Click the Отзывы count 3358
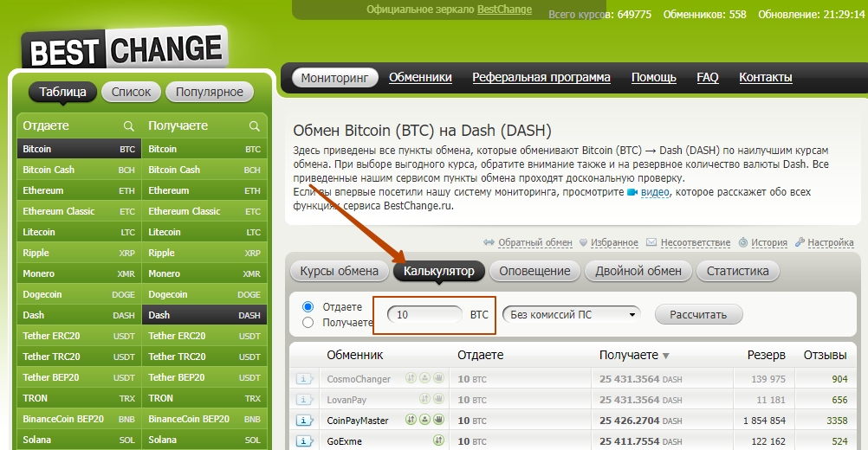 tap(837, 421)
